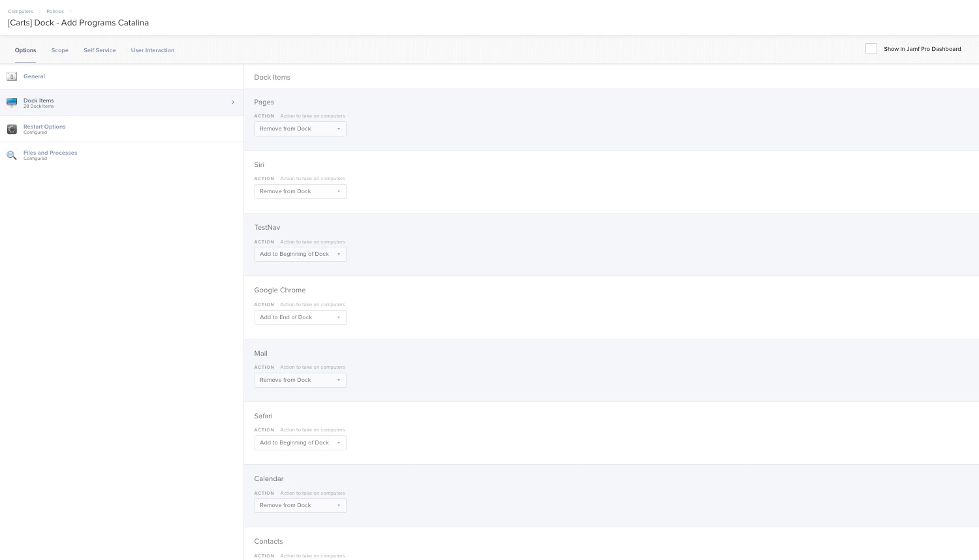Switch to the Options tab

tap(25, 50)
